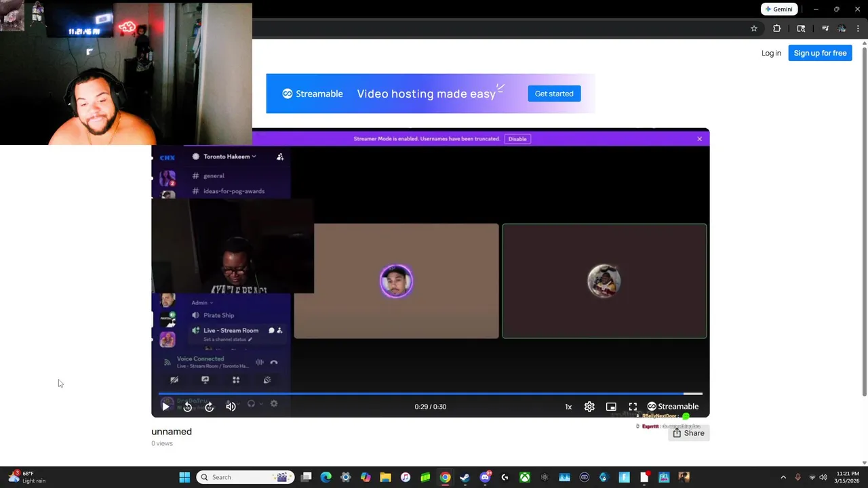Mute the video player volume
Screen dimensions: 868x488
point(231,407)
